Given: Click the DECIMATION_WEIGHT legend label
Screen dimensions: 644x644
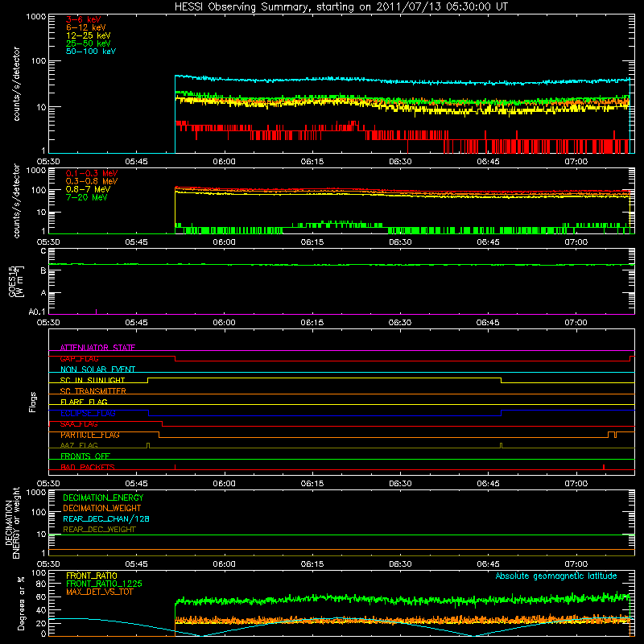Looking at the screenshot, I should [x=102, y=508].
